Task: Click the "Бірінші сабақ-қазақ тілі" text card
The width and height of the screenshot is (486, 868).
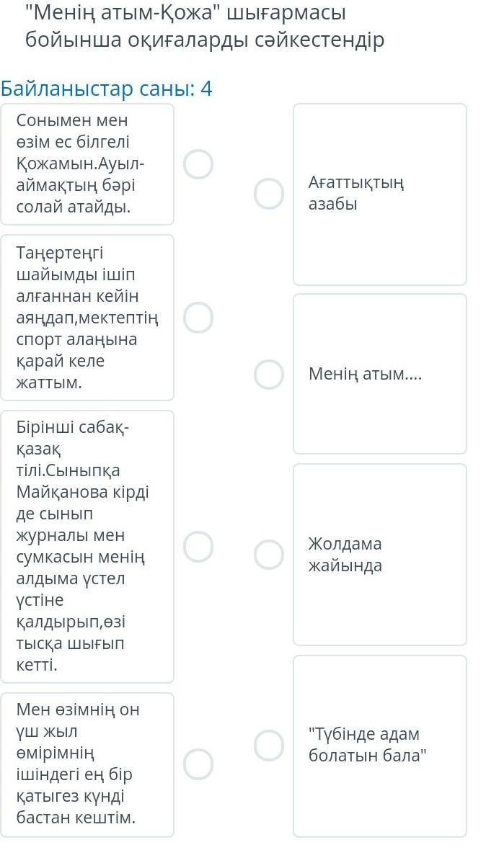Action: [87, 547]
